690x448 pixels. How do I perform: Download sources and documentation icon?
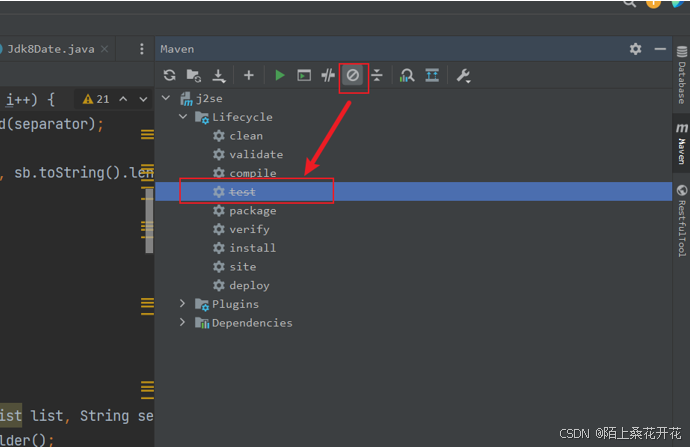point(218,76)
